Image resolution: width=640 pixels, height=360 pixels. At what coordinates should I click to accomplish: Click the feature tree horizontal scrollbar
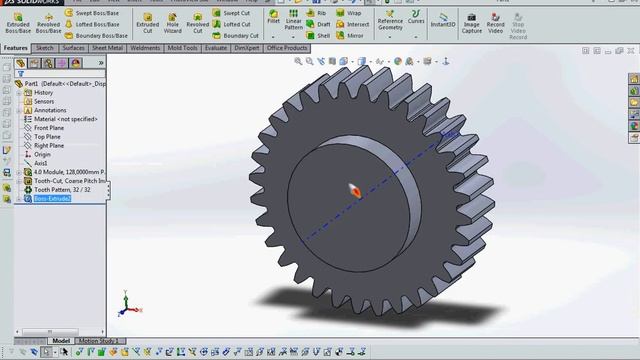click(x=50, y=332)
